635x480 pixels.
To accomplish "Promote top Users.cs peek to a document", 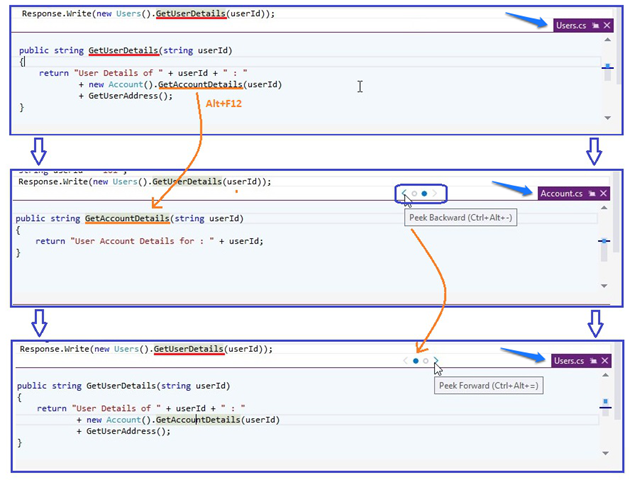I will click(595, 26).
